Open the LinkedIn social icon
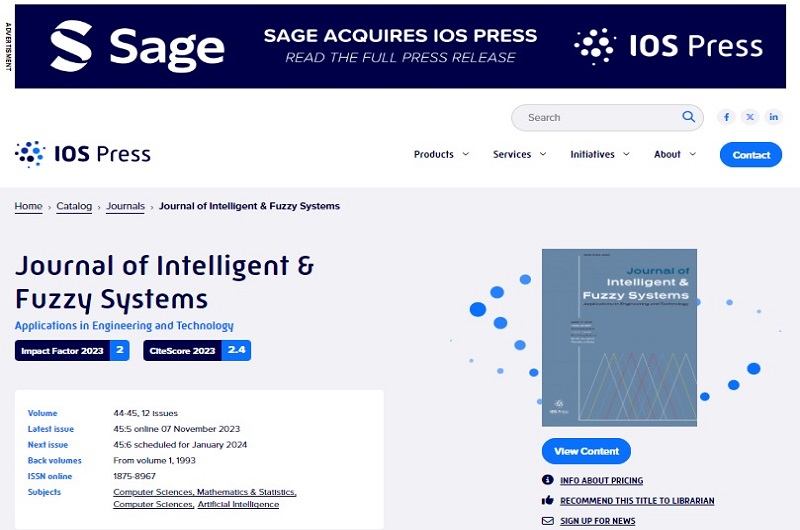 pos(773,117)
